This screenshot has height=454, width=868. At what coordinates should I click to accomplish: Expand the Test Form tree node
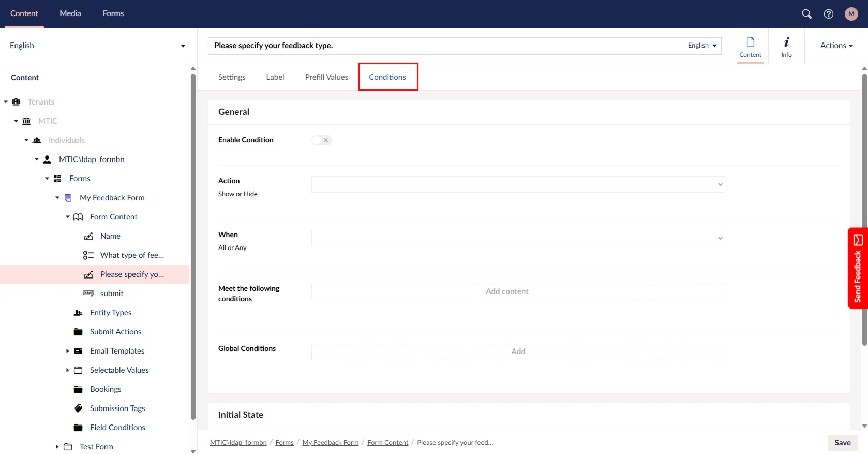tap(57, 447)
